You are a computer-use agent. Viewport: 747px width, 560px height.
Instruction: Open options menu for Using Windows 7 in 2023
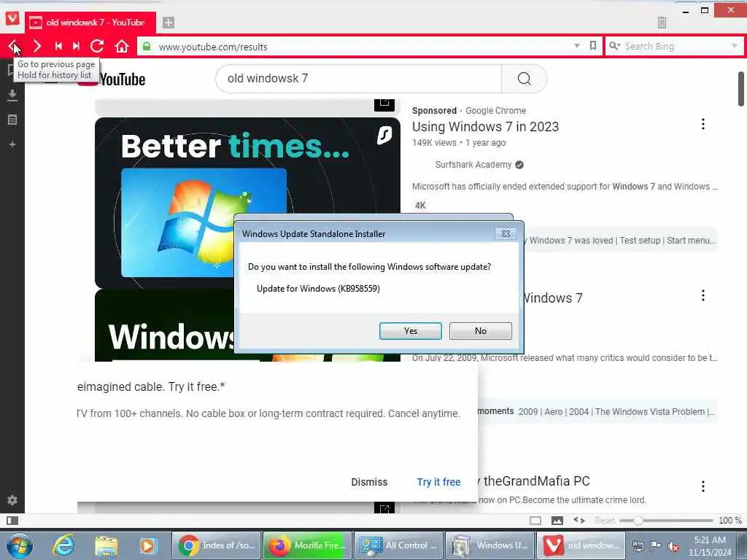[x=703, y=124]
